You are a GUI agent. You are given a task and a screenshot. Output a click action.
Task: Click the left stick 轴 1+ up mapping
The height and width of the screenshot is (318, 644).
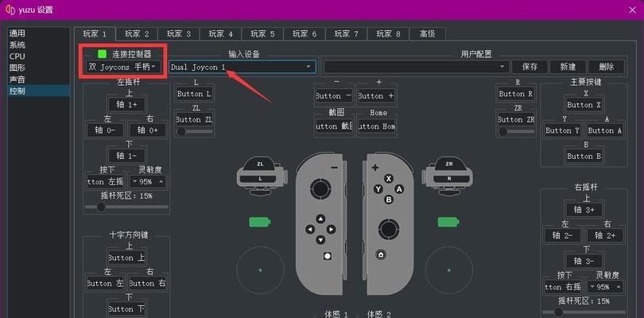point(126,104)
